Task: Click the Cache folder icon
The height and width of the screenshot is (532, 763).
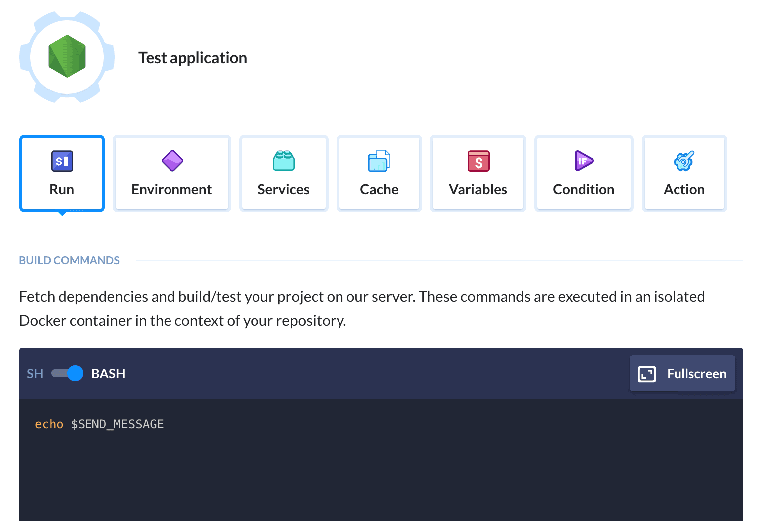Action: pyautogui.click(x=379, y=161)
